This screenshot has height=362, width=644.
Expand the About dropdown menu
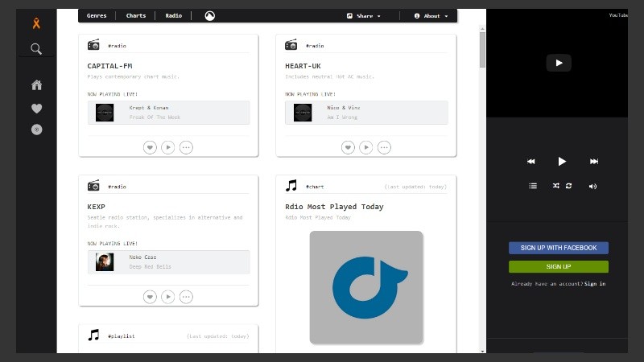431,15
